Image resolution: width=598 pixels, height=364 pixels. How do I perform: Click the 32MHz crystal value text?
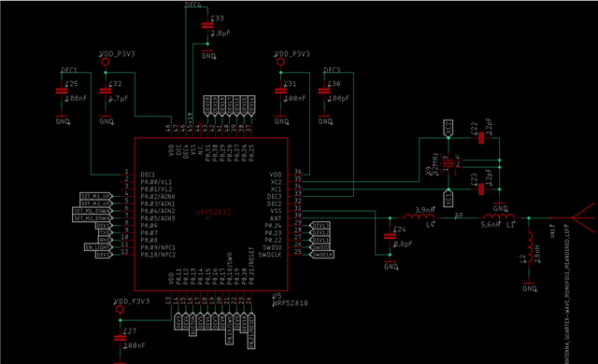coord(435,163)
